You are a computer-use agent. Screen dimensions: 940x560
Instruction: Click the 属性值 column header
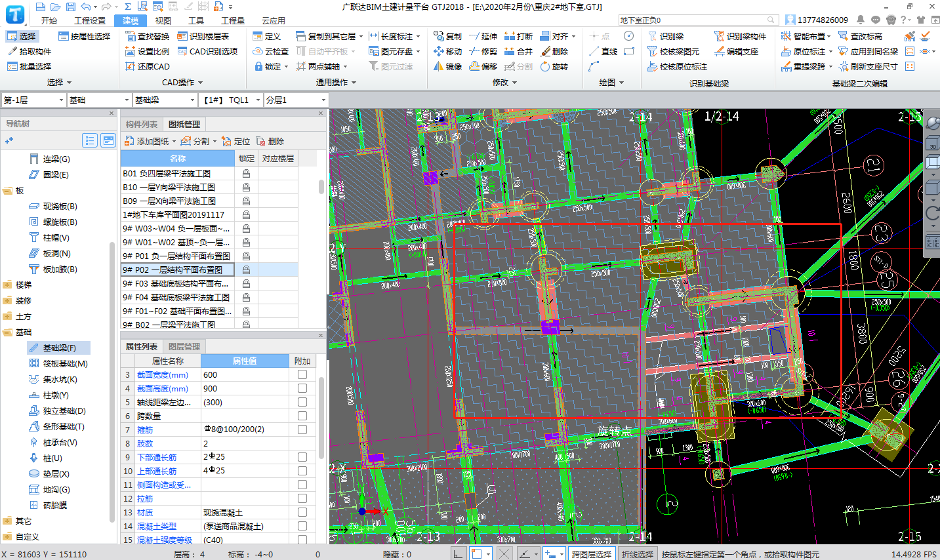coord(245,361)
